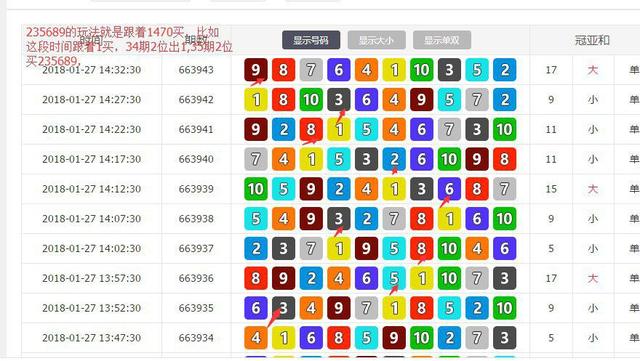The width and height of the screenshot is (640, 361).
Task: Click red ball 8 in row 663937
Action: tap(422, 249)
